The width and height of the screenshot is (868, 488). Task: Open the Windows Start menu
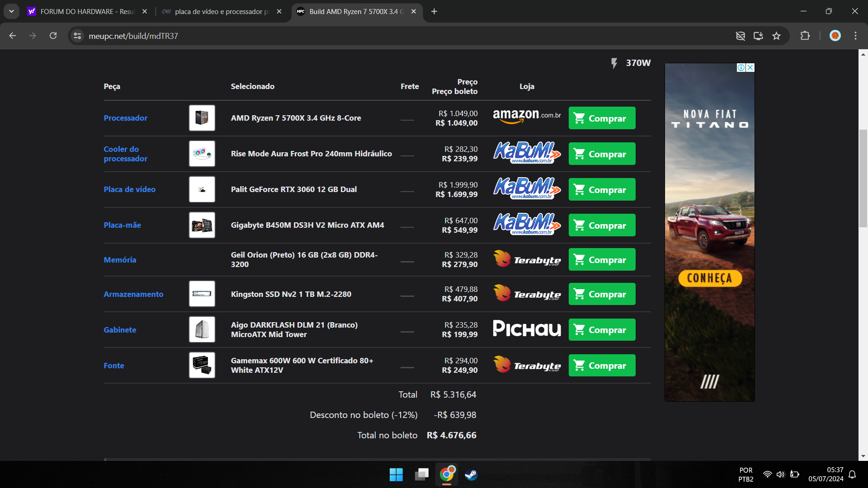(396, 474)
